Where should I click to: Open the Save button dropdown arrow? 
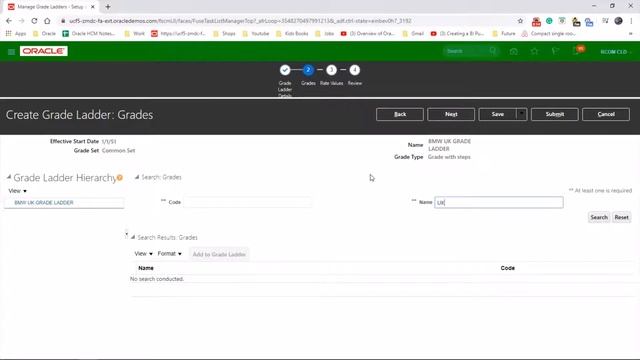(522, 114)
